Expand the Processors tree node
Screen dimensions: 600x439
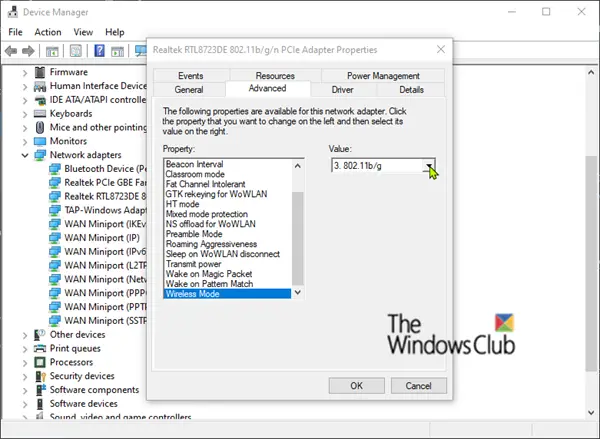(x=25, y=363)
